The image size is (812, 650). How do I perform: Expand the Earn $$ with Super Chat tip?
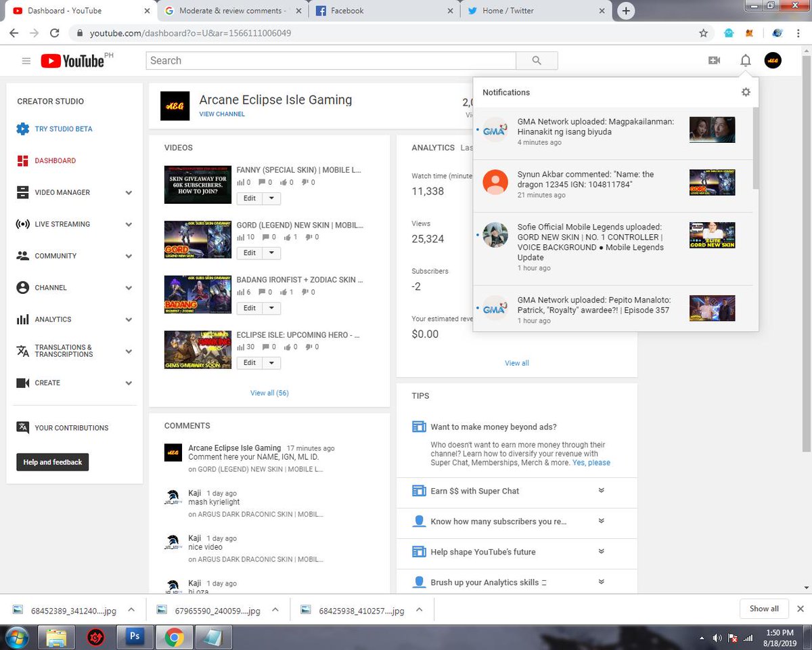601,491
